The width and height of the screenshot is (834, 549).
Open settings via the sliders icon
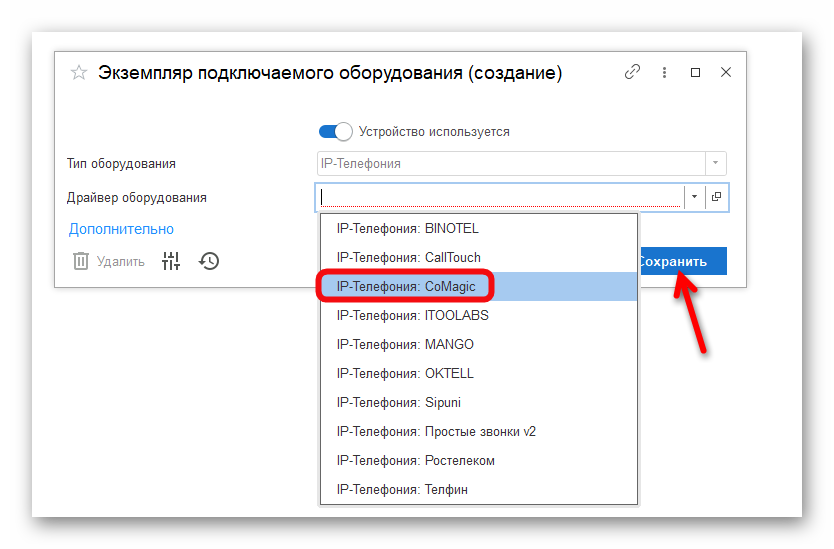pos(171,261)
